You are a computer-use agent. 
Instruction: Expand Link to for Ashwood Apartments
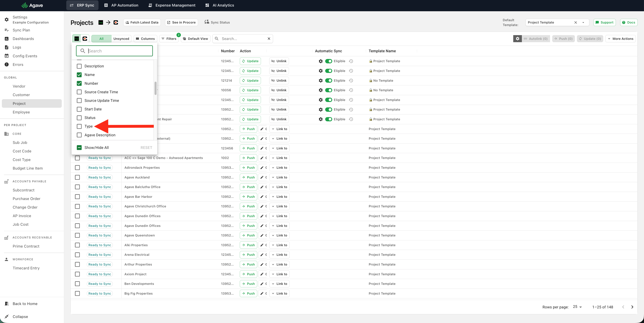(x=279, y=158)
